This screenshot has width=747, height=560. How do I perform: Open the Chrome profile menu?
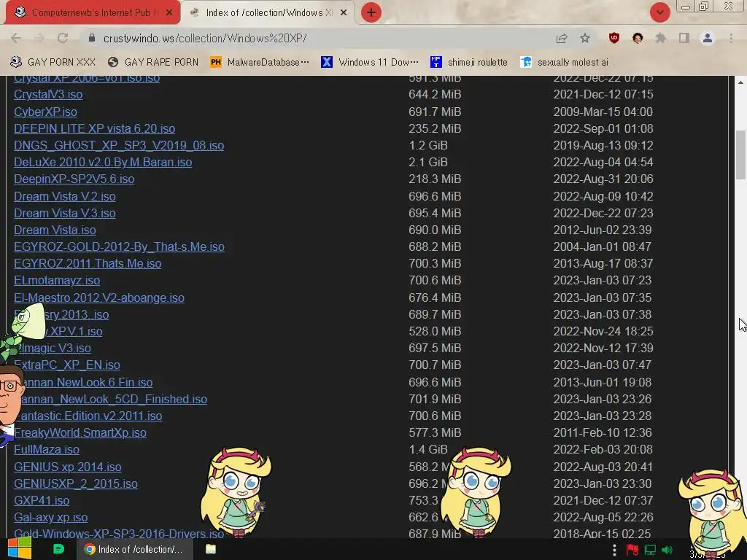[708, 38]
